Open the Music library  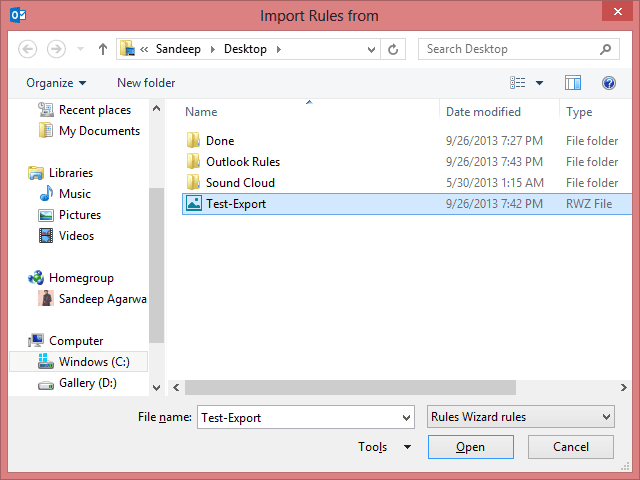point(64,193)
